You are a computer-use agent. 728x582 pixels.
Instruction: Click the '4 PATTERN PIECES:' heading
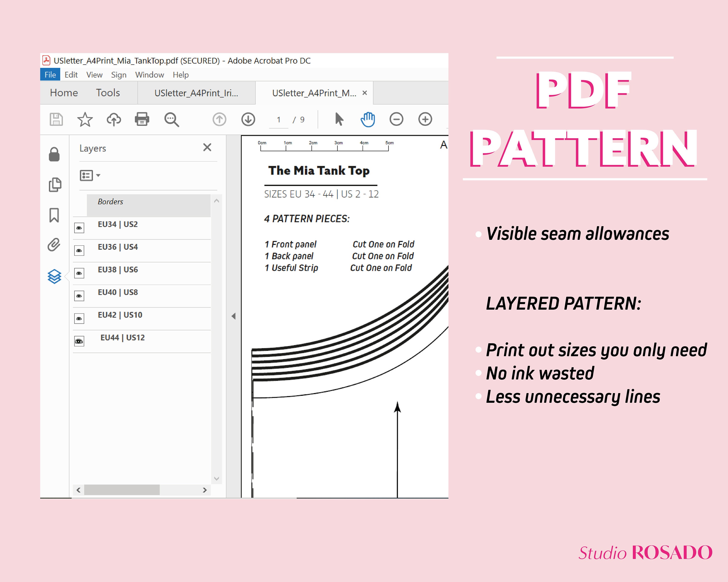coord(307,219)
